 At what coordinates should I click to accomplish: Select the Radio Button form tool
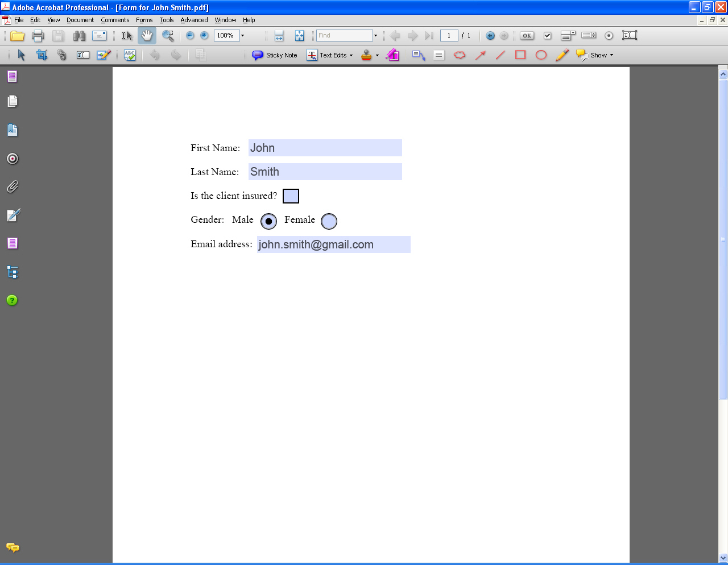pos(609,35)
